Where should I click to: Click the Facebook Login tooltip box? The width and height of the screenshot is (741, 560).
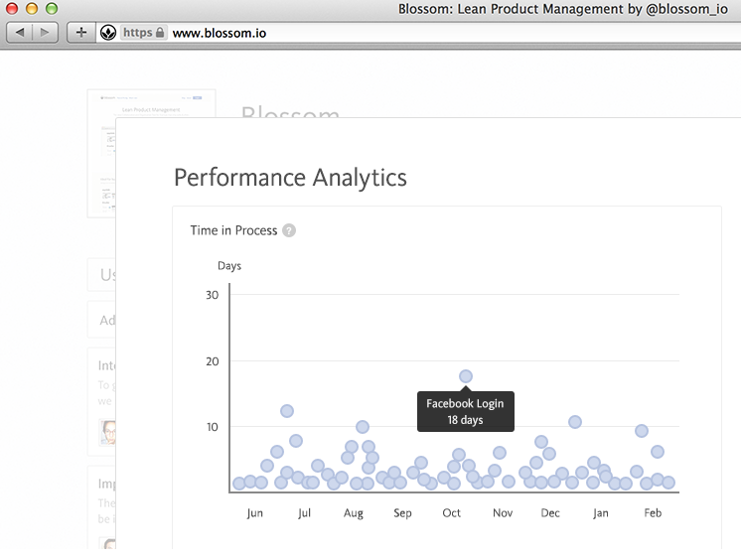point(465,411)
